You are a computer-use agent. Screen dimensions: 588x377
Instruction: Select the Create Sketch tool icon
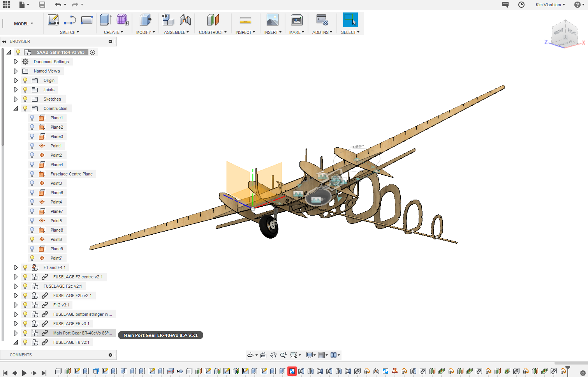point(53,20)
